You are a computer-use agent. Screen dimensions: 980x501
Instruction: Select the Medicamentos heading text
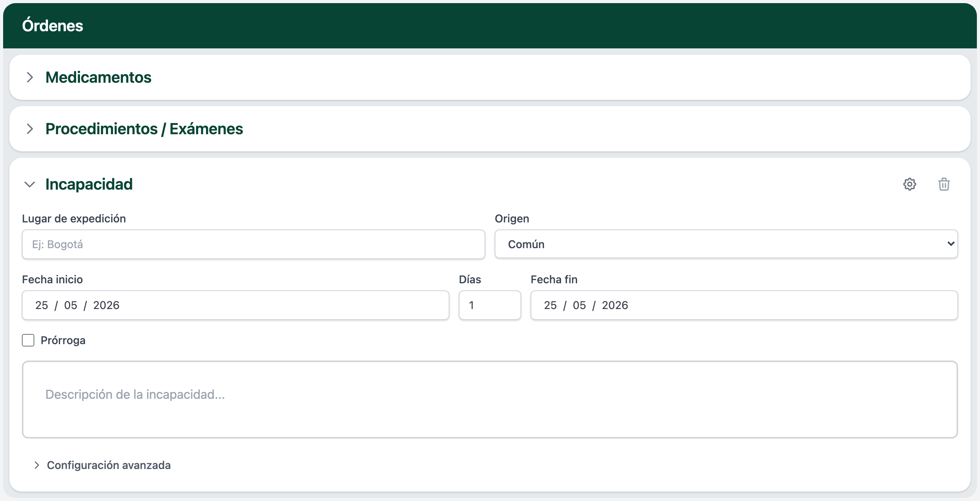(x=98, y=77)
